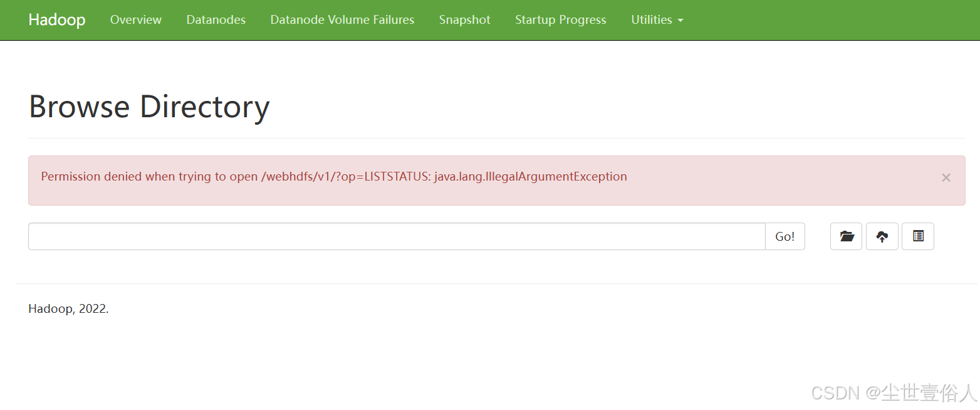This screenshot has width=980, height=410.
Task: Click the upload files cloud icon
Action: [x=882, y=236]
